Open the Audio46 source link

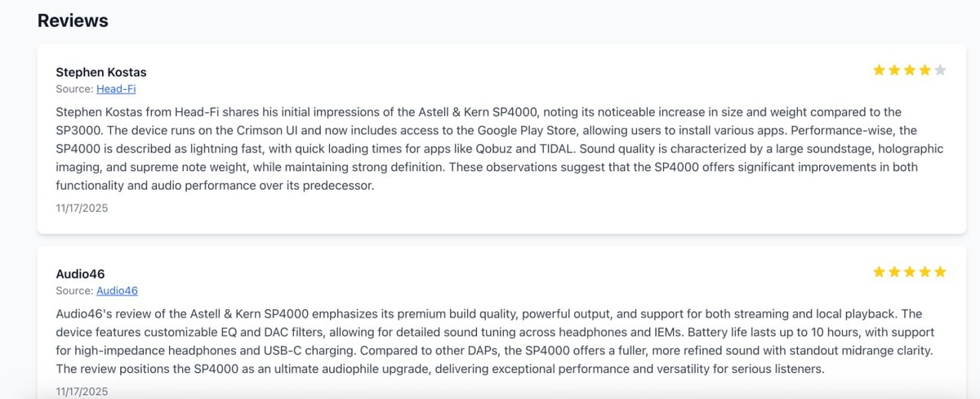117,290
